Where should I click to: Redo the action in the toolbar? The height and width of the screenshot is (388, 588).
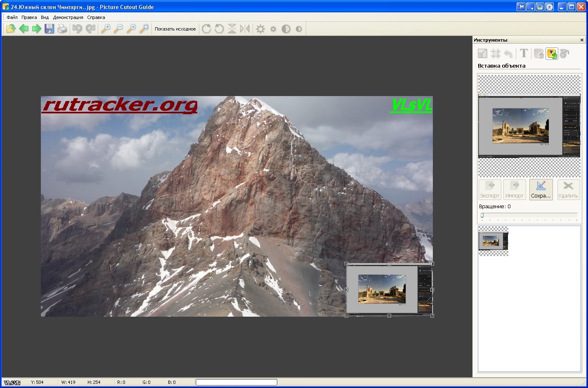pos(90,29)
